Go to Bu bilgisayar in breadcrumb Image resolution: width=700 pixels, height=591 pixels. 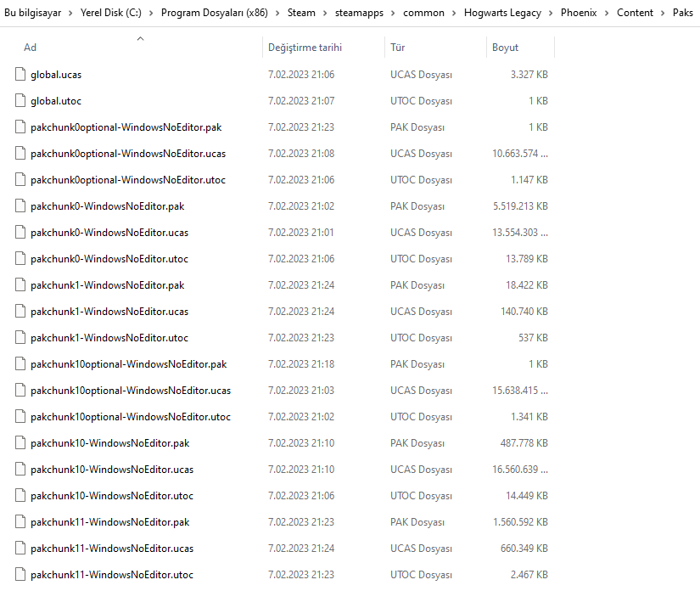pyautogui.click(x=32, y=13)
